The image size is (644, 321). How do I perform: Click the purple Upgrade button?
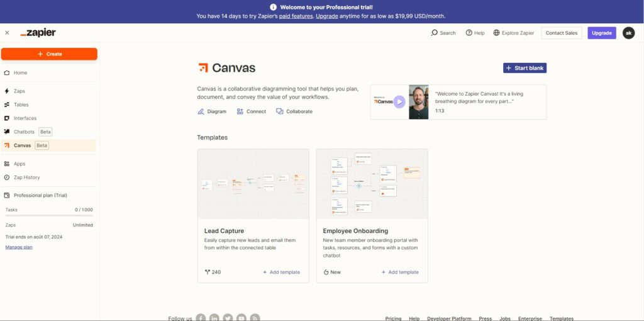pyautogui.click(x=602, y=33)
